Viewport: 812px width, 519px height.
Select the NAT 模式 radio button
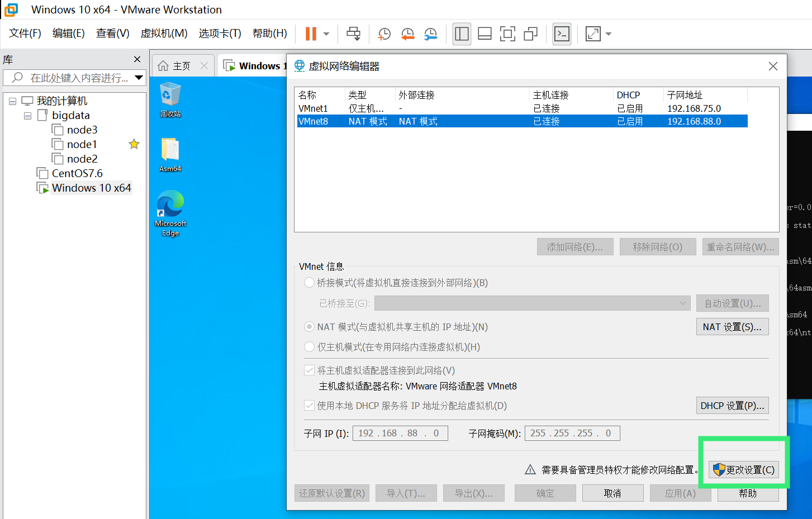point(309,327)
